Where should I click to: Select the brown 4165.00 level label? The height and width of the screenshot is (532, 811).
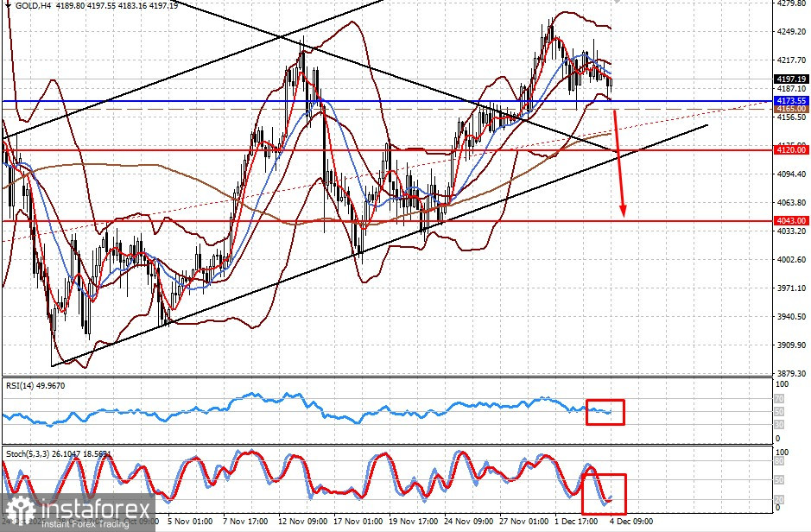pyautogui.click(x=791, y=109)
